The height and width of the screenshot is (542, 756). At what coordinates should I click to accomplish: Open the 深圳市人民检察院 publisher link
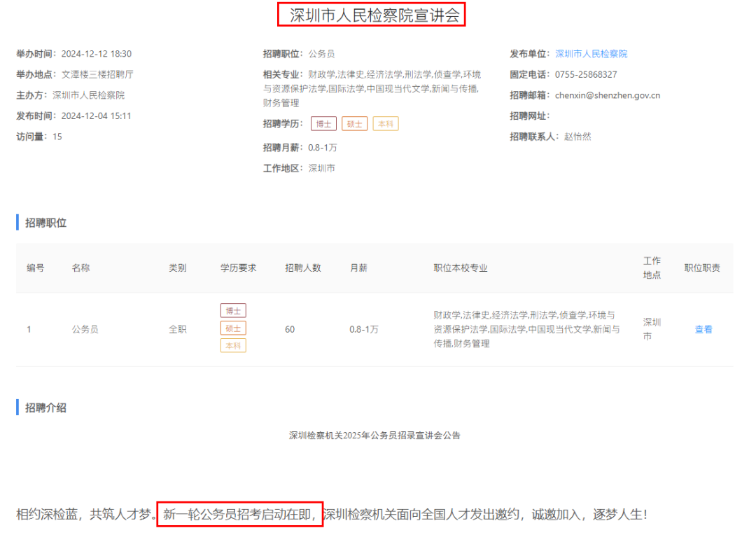(591, 53)
